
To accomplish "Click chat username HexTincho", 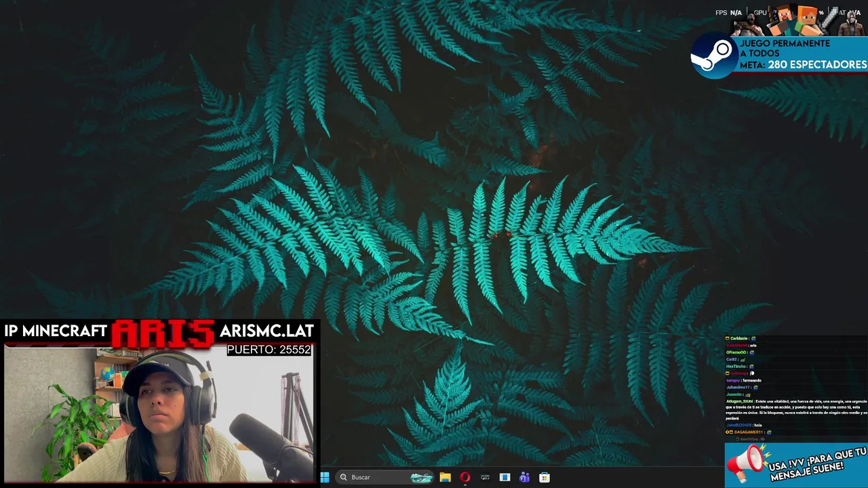I will pos(736,367).
